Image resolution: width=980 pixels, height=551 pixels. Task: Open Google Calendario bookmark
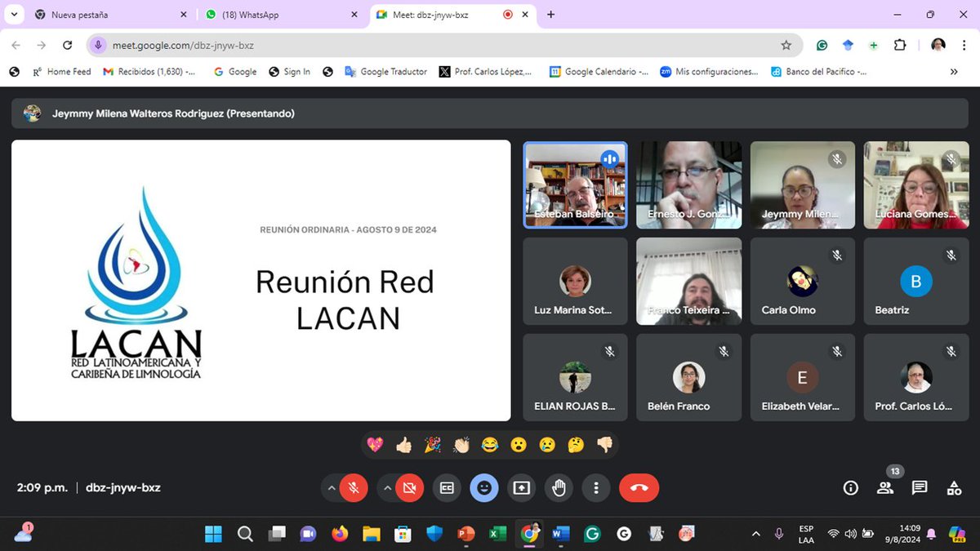point(599,72)
